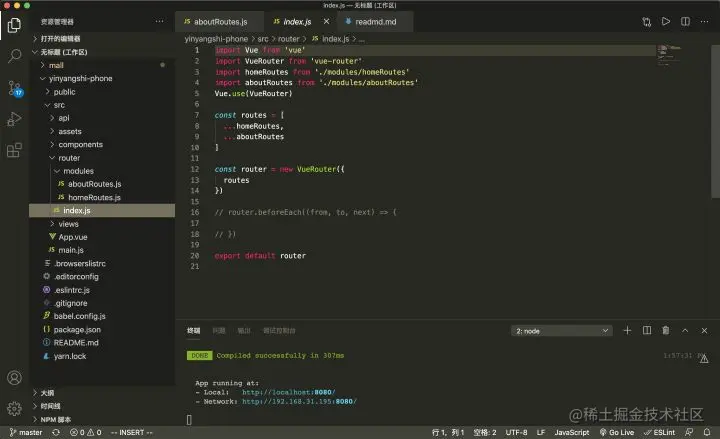Select the 终端 terminal panel tab
This screenshot has height=439, width=720.
(x=193, y=331)
